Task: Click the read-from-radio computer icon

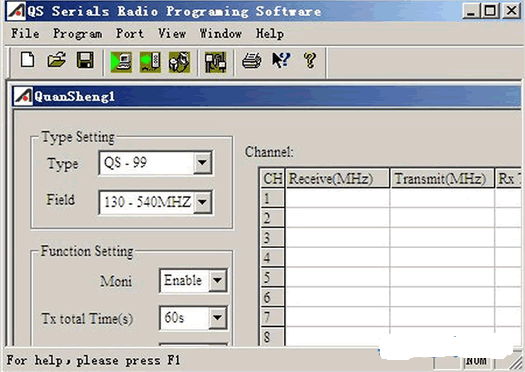Action: point(121,62)
